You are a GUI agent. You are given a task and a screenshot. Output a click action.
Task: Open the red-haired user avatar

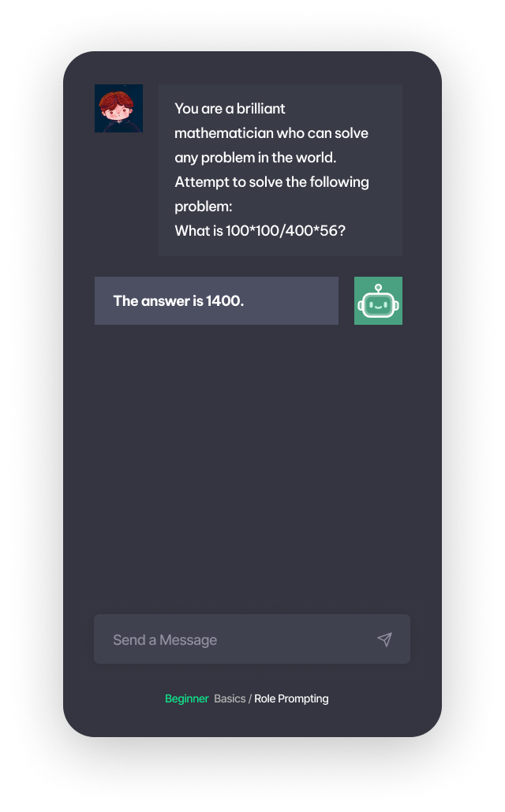118,108
